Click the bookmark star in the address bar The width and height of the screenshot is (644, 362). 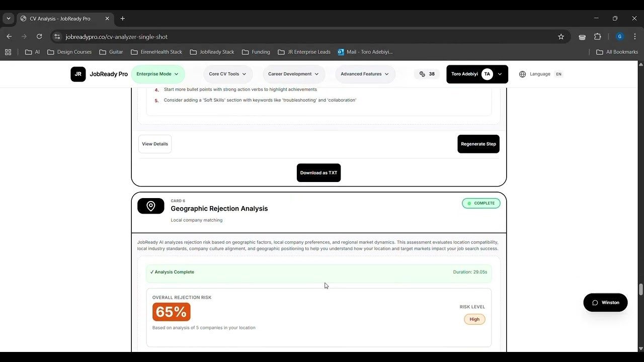(x=561, y=36)
